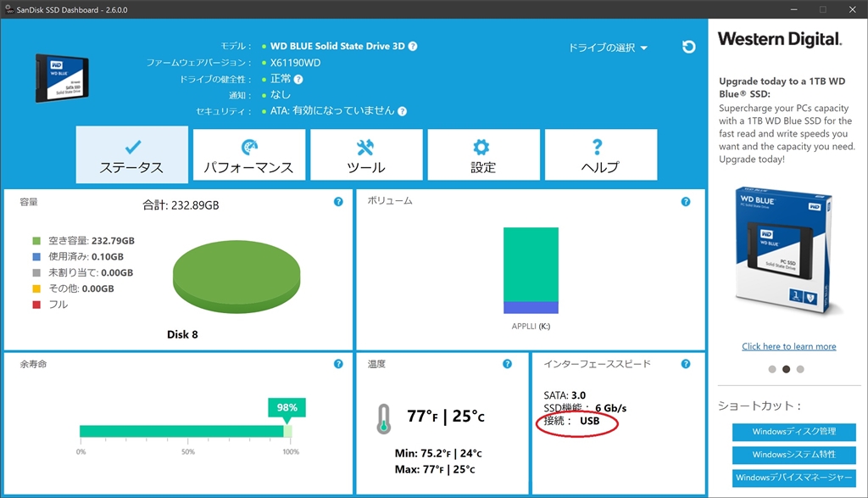Click the 77°F | 25°C temperature reading
Screen dimensions: 868x498
446,416
